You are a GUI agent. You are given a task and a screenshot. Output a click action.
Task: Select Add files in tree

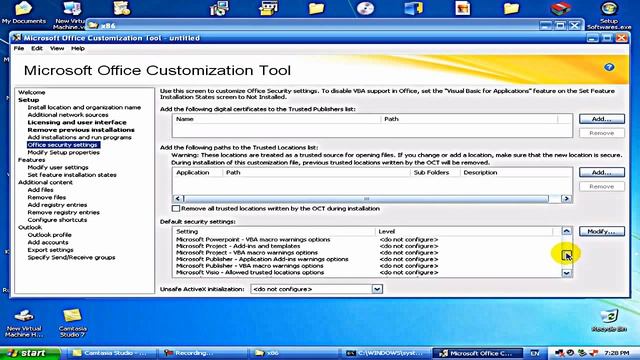tap(40, 190)
